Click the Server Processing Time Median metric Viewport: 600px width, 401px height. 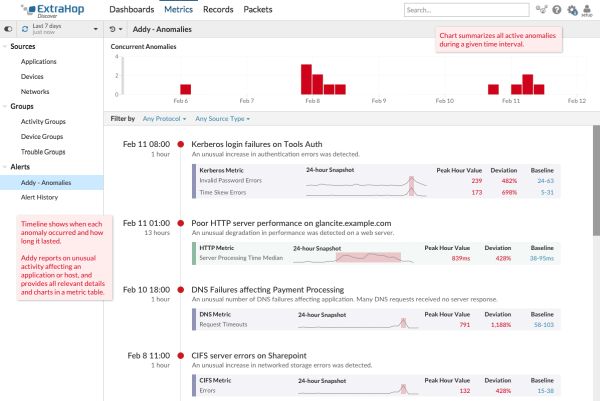(x=241, y=258)
